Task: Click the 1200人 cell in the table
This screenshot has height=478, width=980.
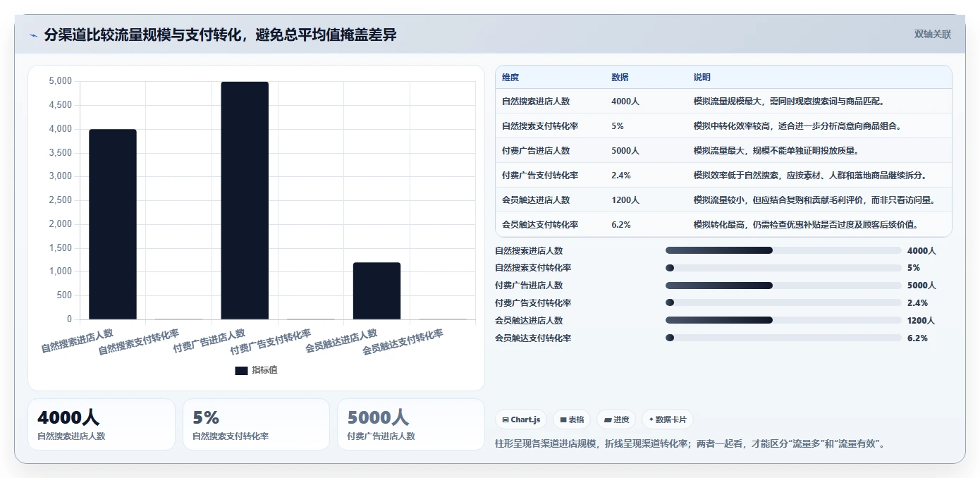Action: pos(625,200)
